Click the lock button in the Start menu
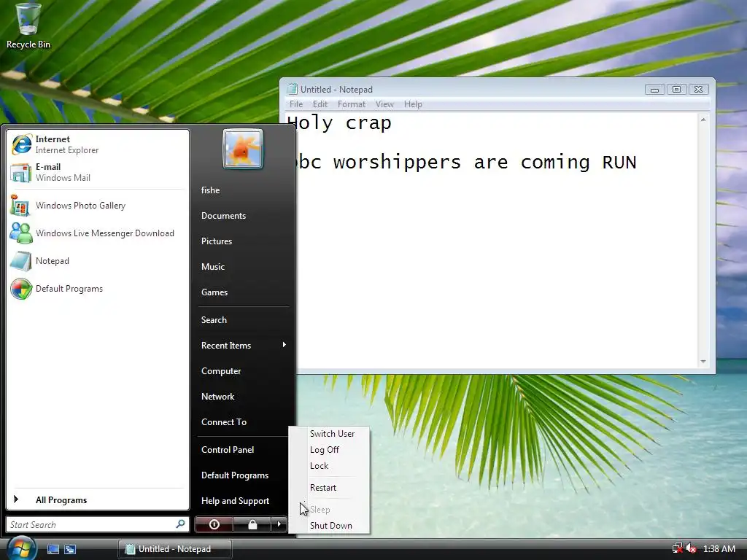Screen dimensions: 747x560 point(252,524)
